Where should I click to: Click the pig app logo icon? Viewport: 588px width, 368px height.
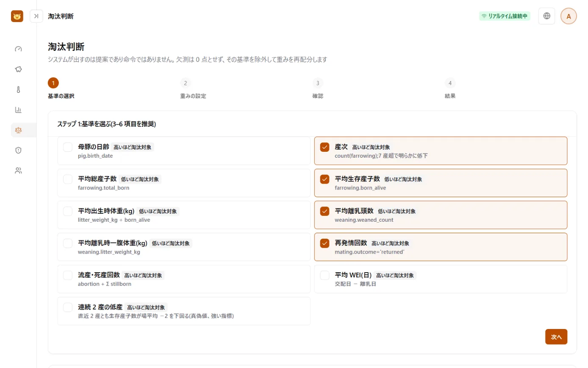(17, 16)
